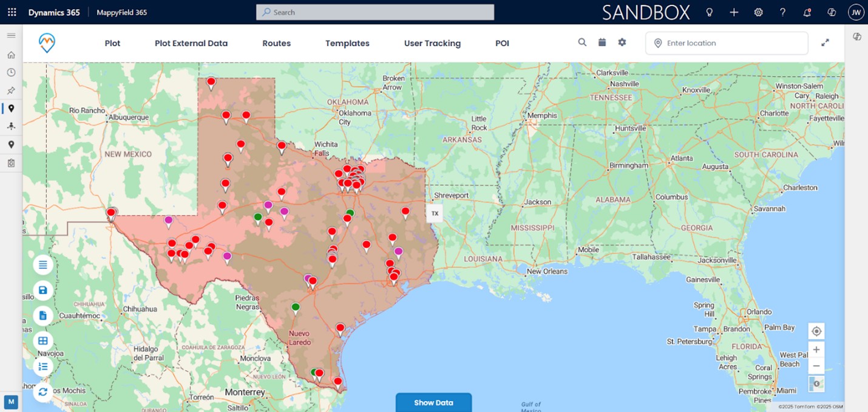Open the Help question mark icon

(783, 12)
